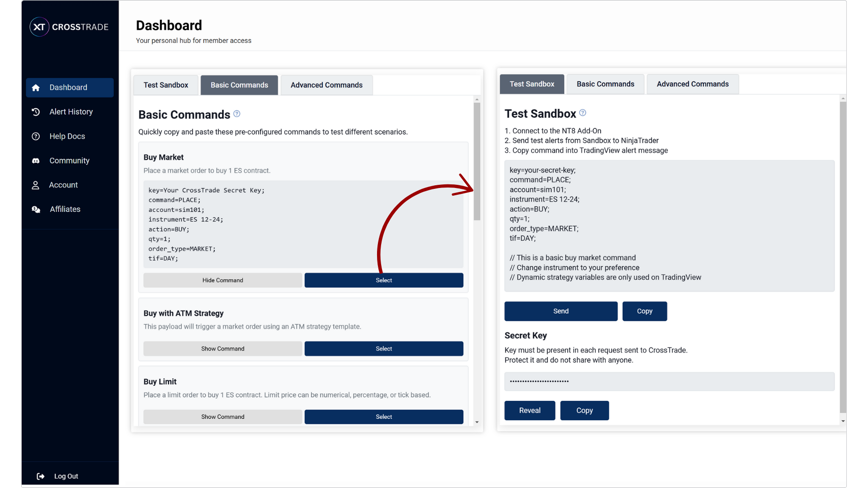Click the Buy Market title

164,157
